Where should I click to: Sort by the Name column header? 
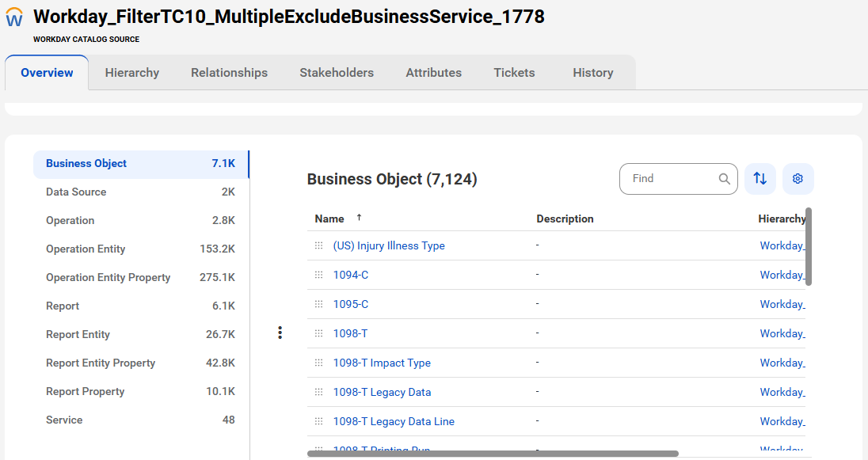click(329, 219)
